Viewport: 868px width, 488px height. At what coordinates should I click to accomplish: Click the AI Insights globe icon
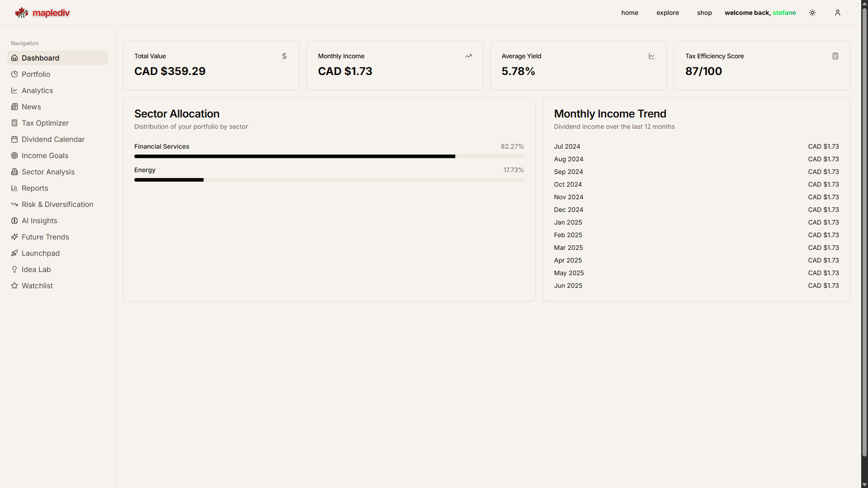(14, 221)
